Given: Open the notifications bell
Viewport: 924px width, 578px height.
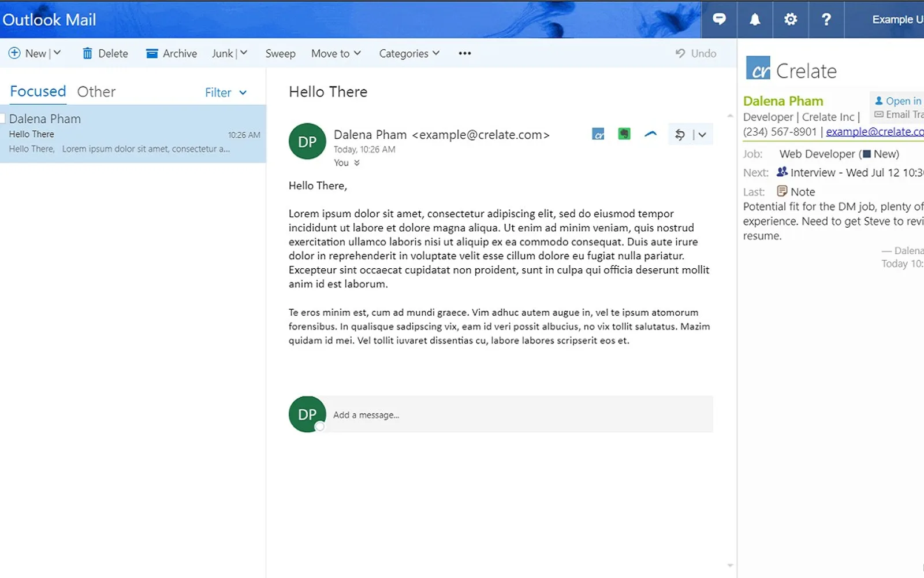Looking at the screenshot, I should (755, 19).
